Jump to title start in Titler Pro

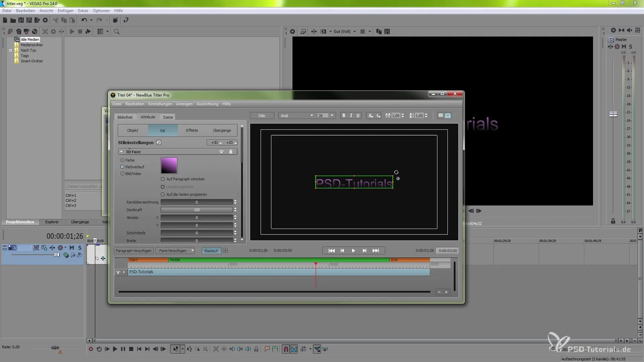(x=331, y=251)
